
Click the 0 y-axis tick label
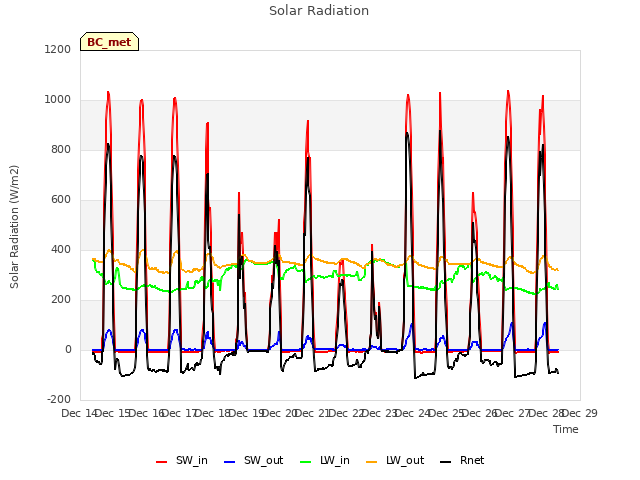pyautogui.click(x=68, y=350)
